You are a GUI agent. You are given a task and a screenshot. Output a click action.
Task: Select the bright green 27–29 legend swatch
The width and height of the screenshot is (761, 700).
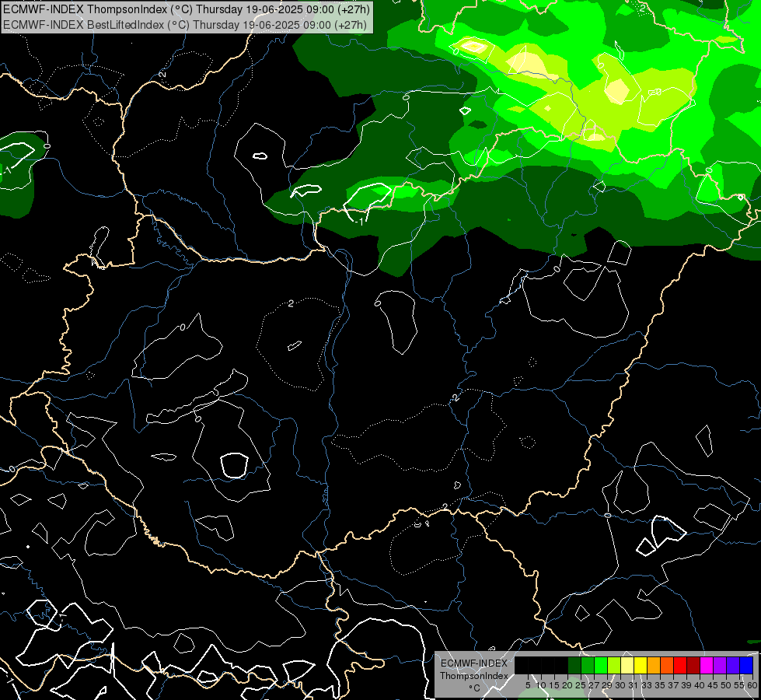601,665
